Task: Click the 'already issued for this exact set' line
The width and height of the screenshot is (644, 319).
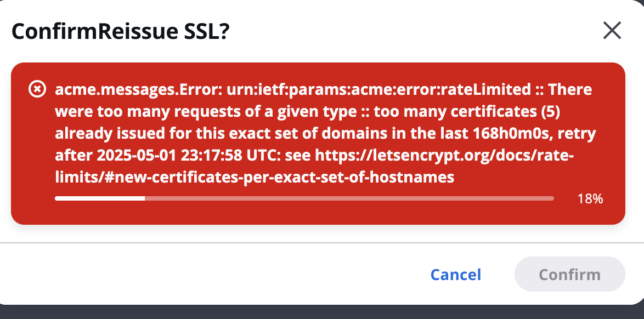Action: point(326,133)
